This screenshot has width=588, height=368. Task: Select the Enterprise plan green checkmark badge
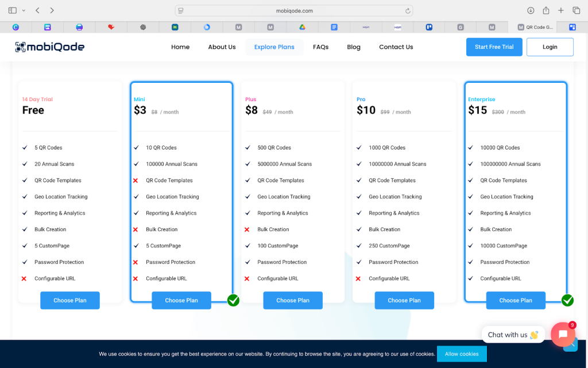click(567, 300)
